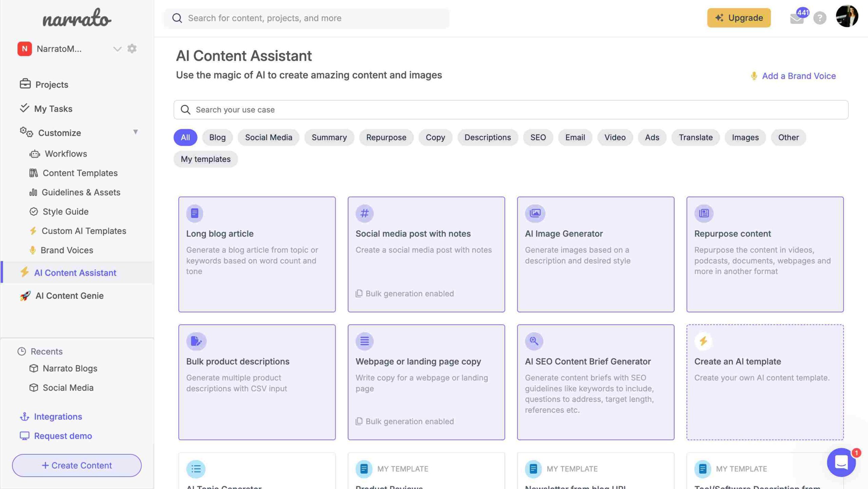Click the Search content use case input field
This screenshot has width=868, height=489.
[x=512, y=109]
